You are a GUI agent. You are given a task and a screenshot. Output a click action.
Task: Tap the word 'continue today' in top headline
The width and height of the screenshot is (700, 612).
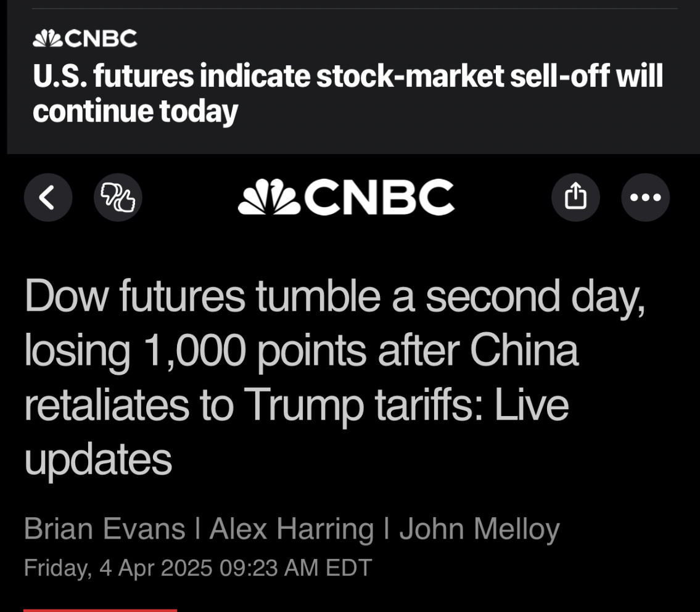point(135,112)
